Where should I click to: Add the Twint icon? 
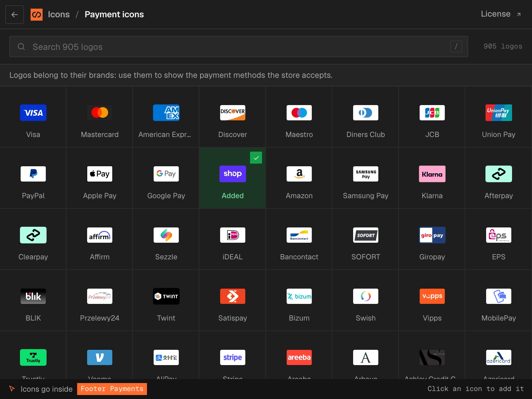click(166, 300)
